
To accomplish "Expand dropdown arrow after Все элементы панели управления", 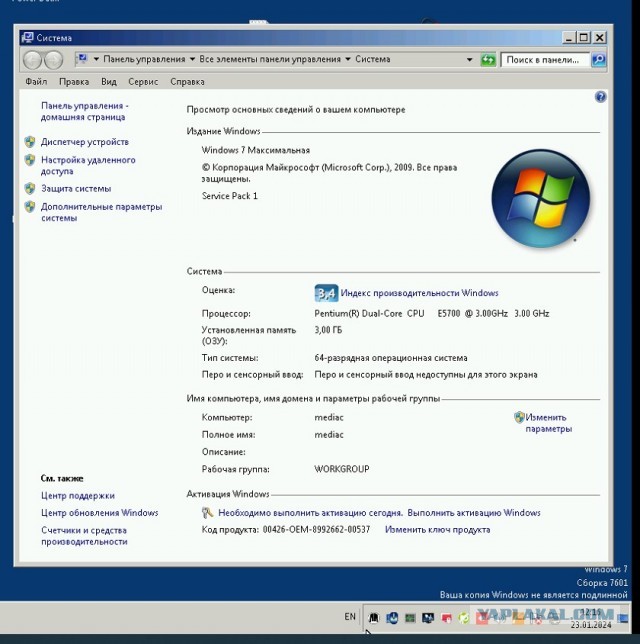I will coord(348,60).
